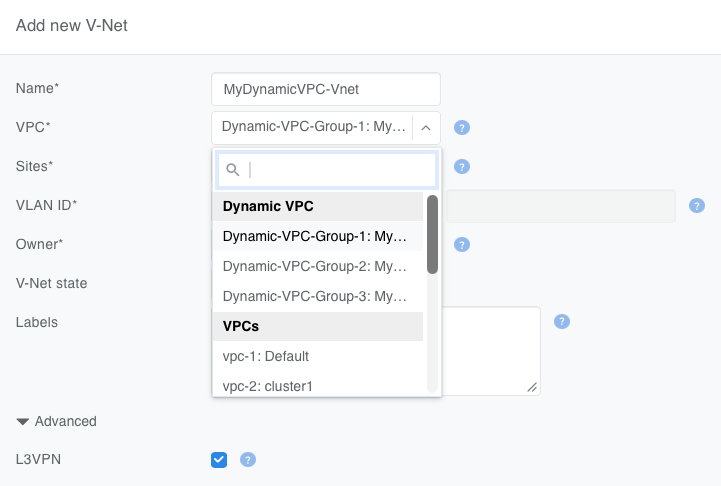Select Dynamic-VPC-Group-3 option
Screen dimensions: 721x486
click(x=318, y=296)
